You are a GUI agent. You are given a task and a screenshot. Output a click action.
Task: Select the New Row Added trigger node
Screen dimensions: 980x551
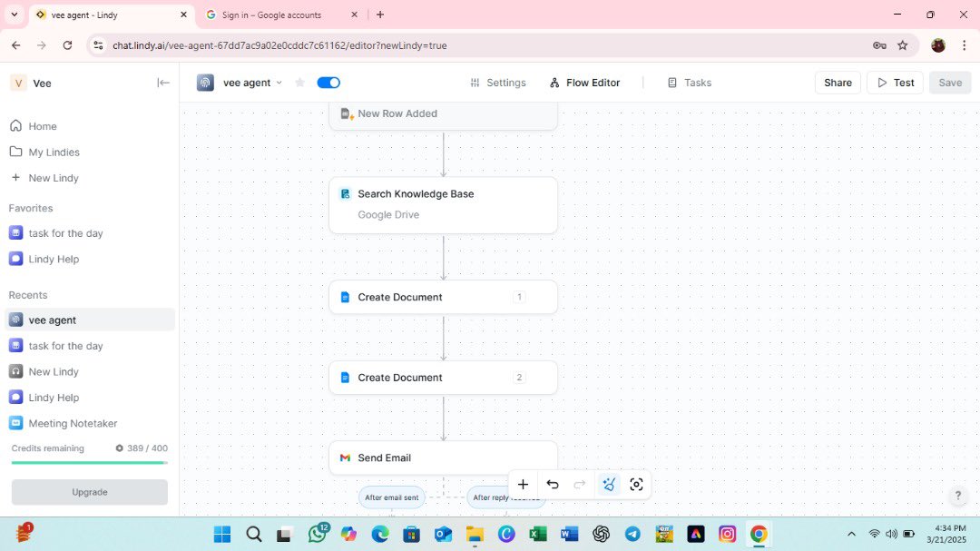click(443, 115)
